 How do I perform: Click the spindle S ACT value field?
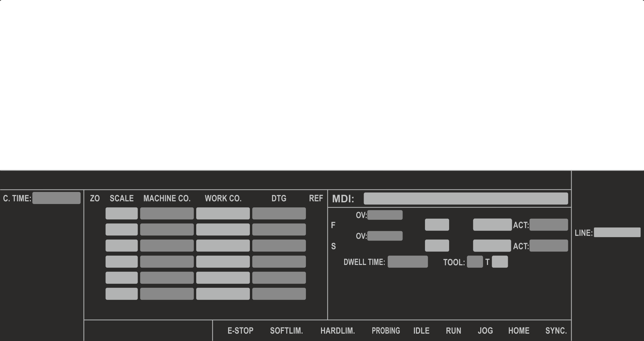(548, 246)
